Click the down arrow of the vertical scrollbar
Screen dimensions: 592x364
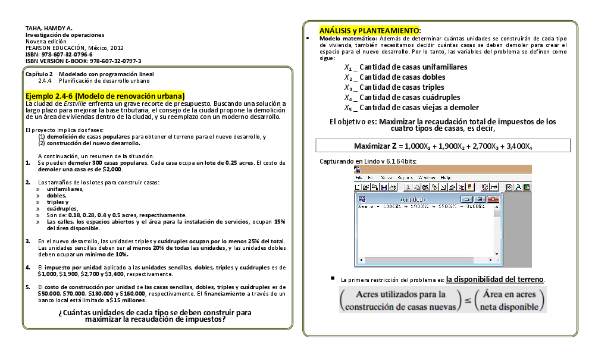(497, 254)
